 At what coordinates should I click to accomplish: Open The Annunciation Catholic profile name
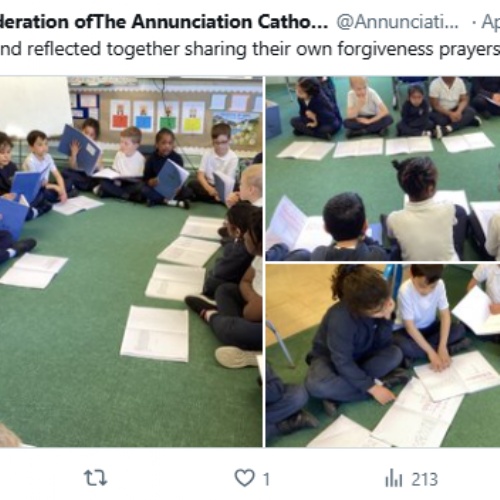coord(164,22)
